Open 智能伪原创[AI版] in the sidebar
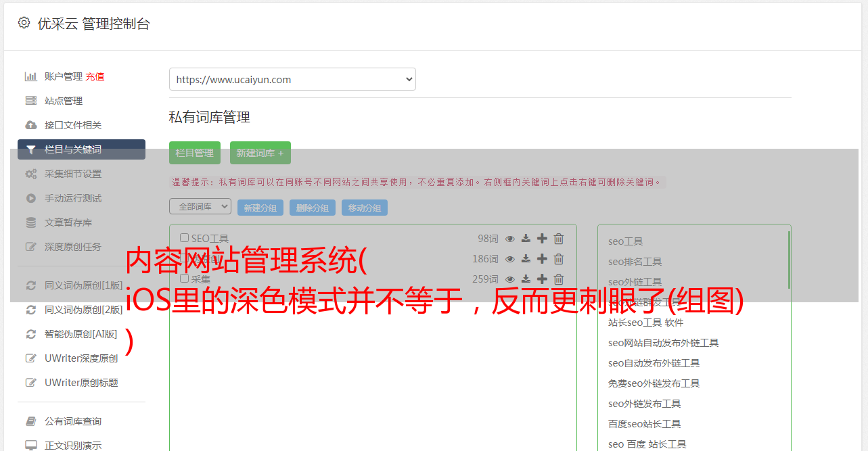 click(81, 334)
